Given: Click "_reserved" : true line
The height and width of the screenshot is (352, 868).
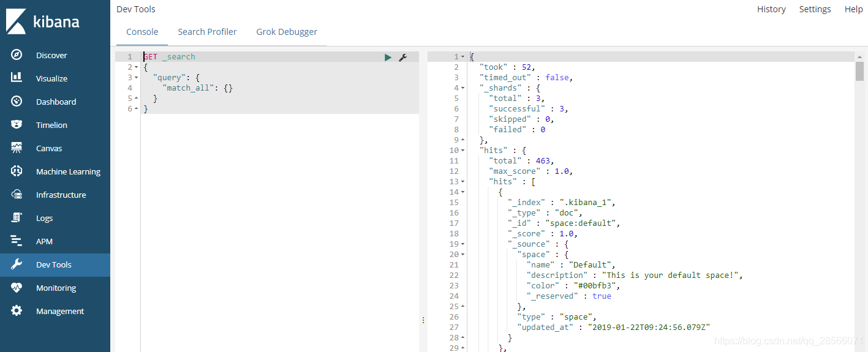Looking at the screenshot, I should click(x=568, y=296).
